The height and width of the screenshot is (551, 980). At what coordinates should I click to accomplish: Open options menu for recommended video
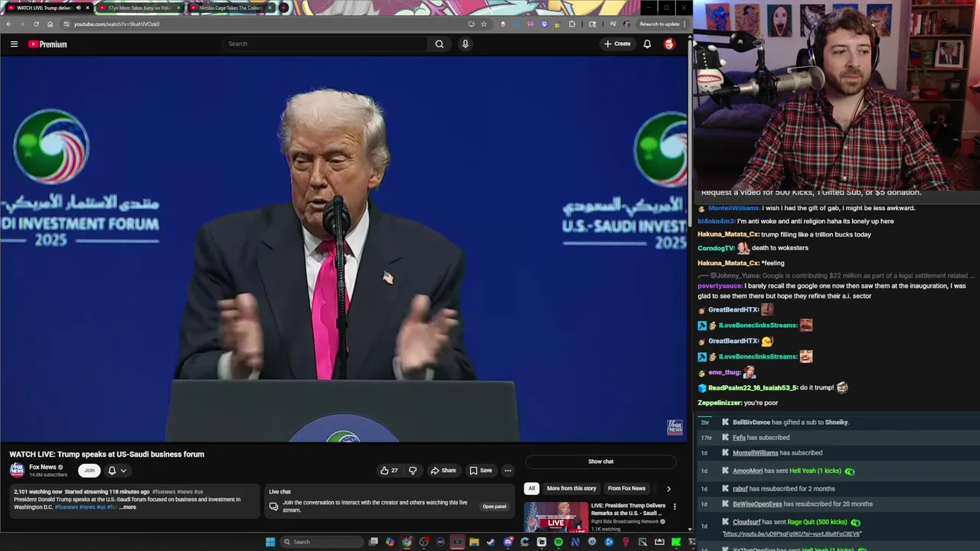pyautogui.click(x=675, y=507)
